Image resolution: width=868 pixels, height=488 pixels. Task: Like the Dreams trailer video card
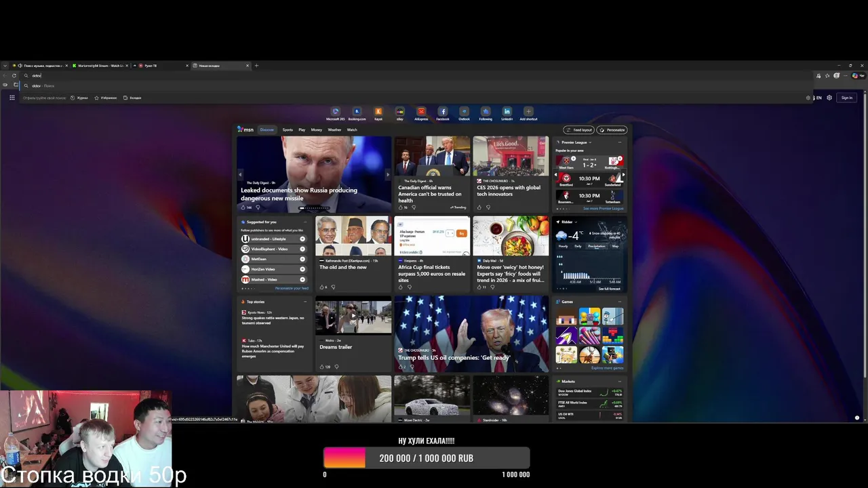pyautogui.click(x=322, y=367)
